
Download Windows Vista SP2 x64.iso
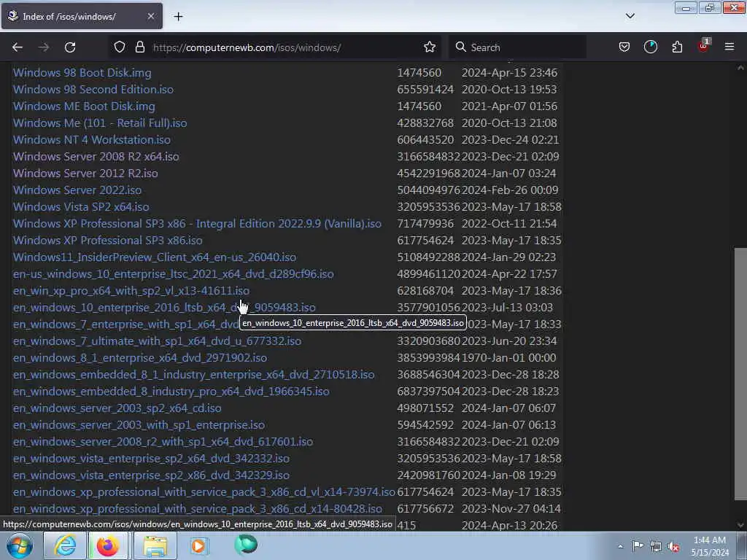pos(81,206)
